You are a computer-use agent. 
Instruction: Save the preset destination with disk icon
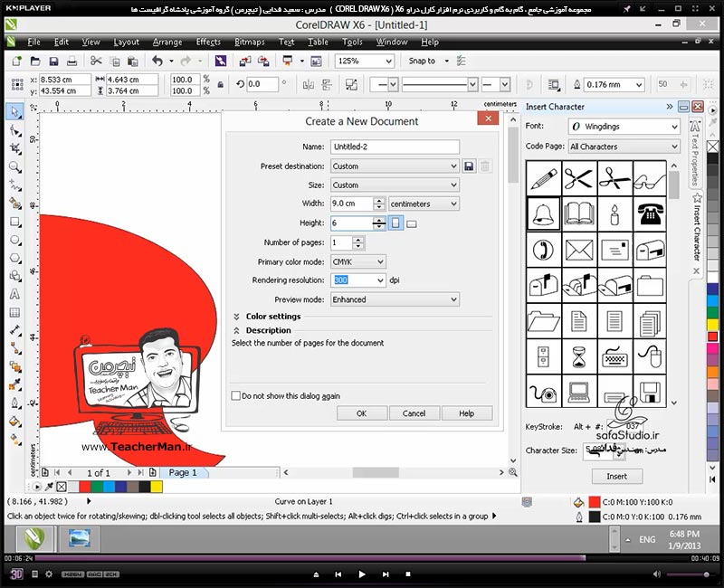tap(469, 166)
